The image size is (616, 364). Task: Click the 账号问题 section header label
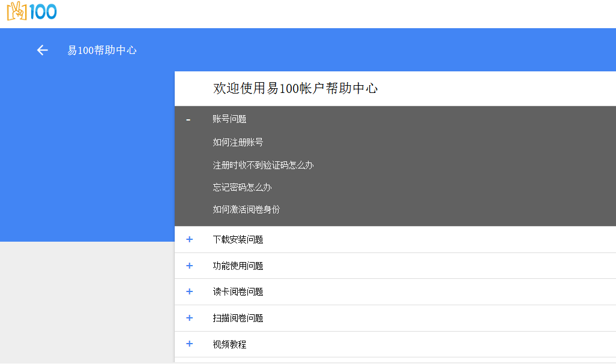tap(229, 119)
